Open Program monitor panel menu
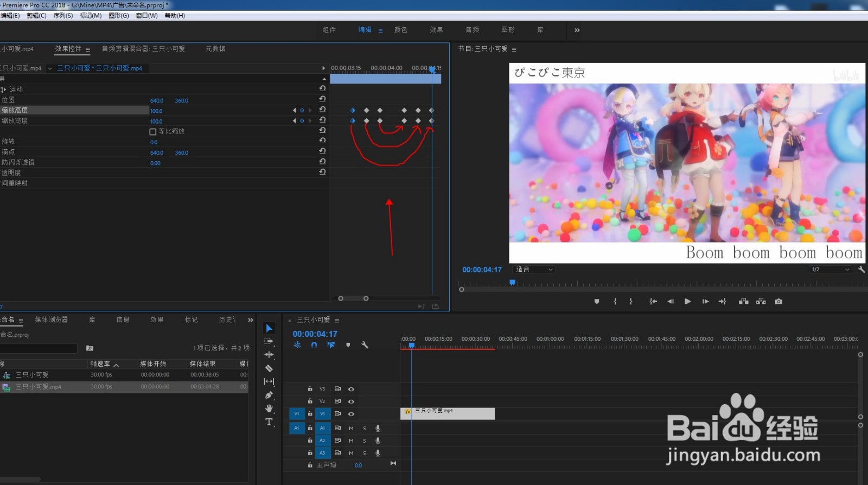 tap(514, 49)
